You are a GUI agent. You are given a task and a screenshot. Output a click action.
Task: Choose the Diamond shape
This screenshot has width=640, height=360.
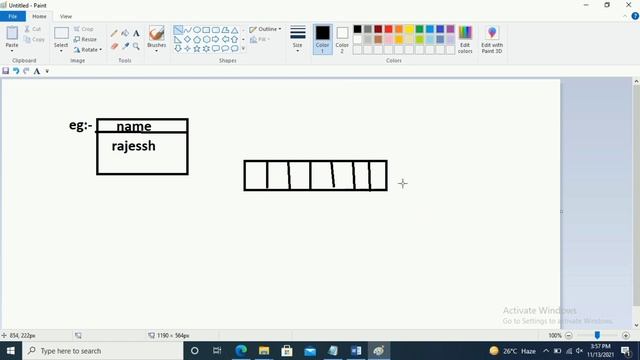click(187, 39)
